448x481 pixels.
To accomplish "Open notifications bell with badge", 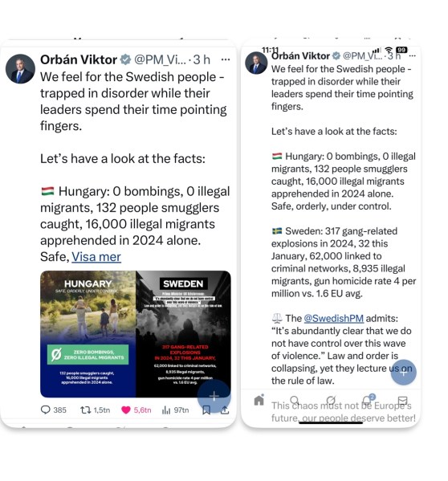I will pos(368,400).
